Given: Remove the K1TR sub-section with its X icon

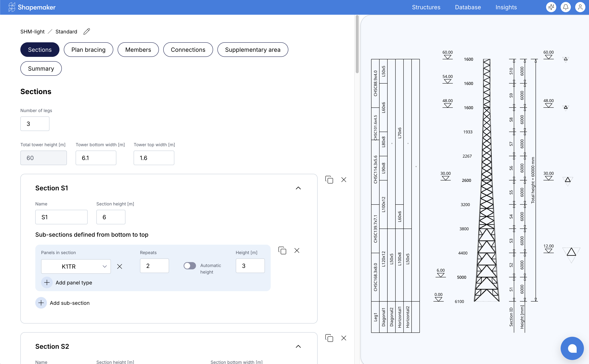Looking at the screenshot, I should click(297, 251).
